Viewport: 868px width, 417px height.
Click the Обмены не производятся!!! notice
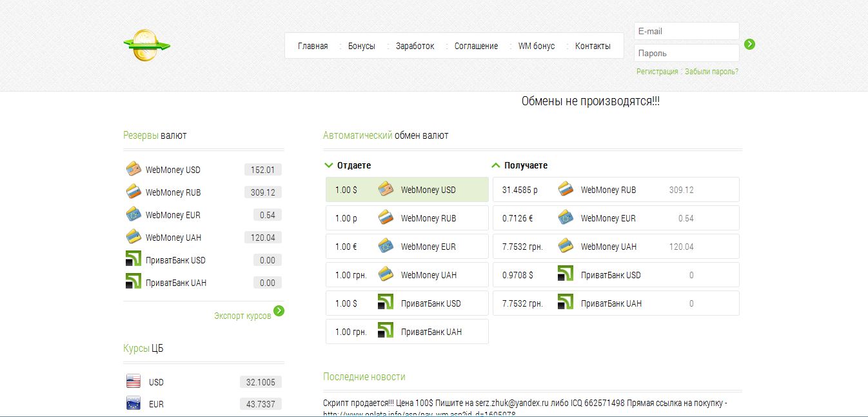click(x=591, y=101)
